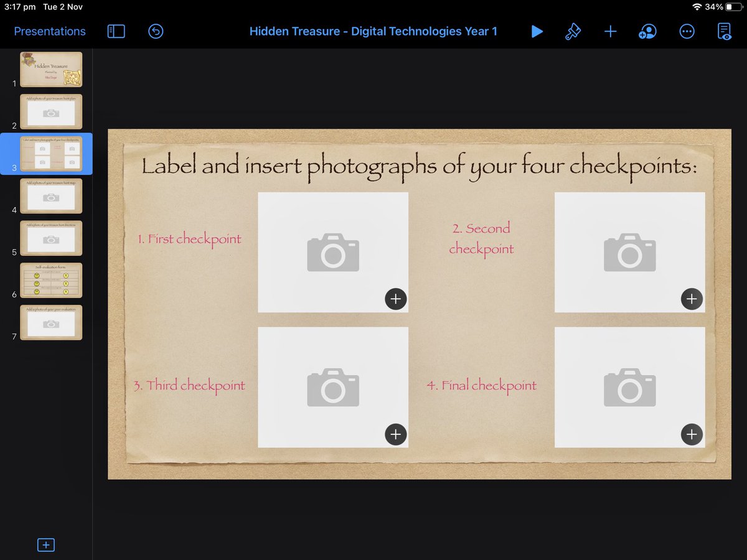
Task: Select slide 5 thumbnail
Action: 51,238
